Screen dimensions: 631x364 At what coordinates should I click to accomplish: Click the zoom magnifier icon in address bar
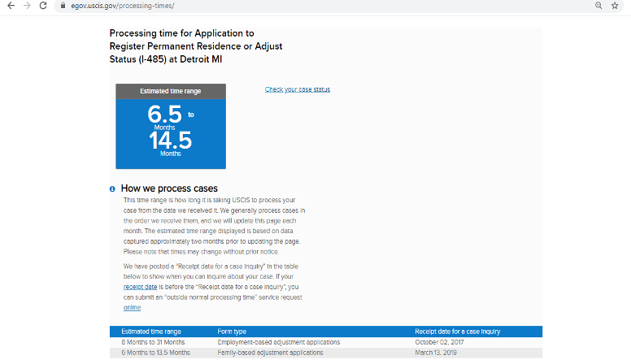pos(598,6)
